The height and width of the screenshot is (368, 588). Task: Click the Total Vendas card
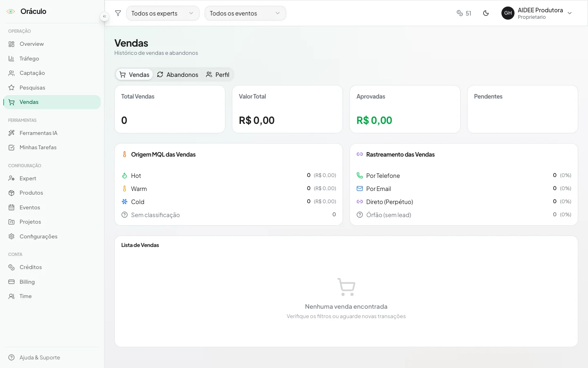tap(170, 109)
